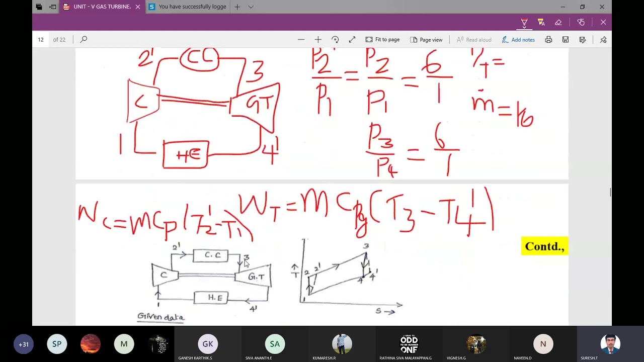This screenshot has width=644, height=362.
Task: Click the tabs set aside icon
Action: point(39,7)
